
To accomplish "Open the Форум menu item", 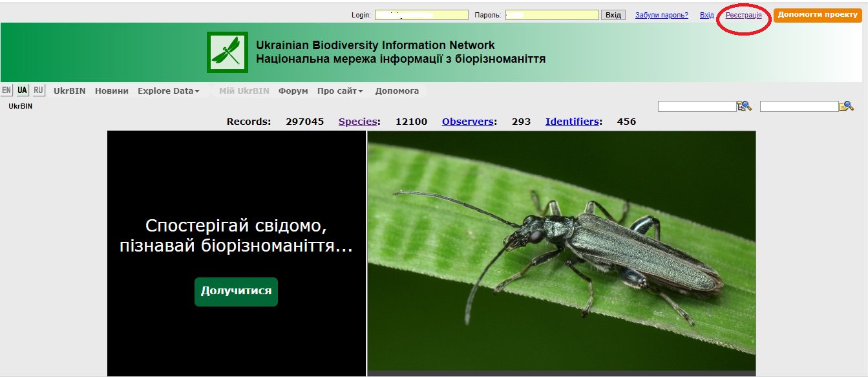I will pos(293,91).
